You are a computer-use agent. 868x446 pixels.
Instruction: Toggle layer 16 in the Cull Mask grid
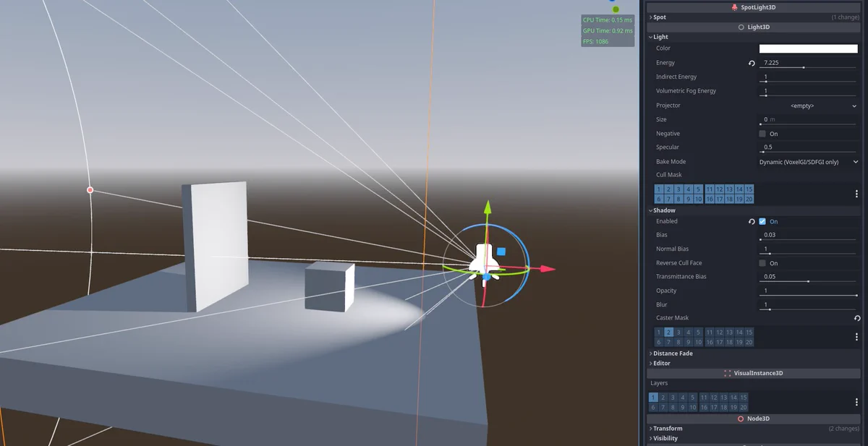[x=710, y=199]
